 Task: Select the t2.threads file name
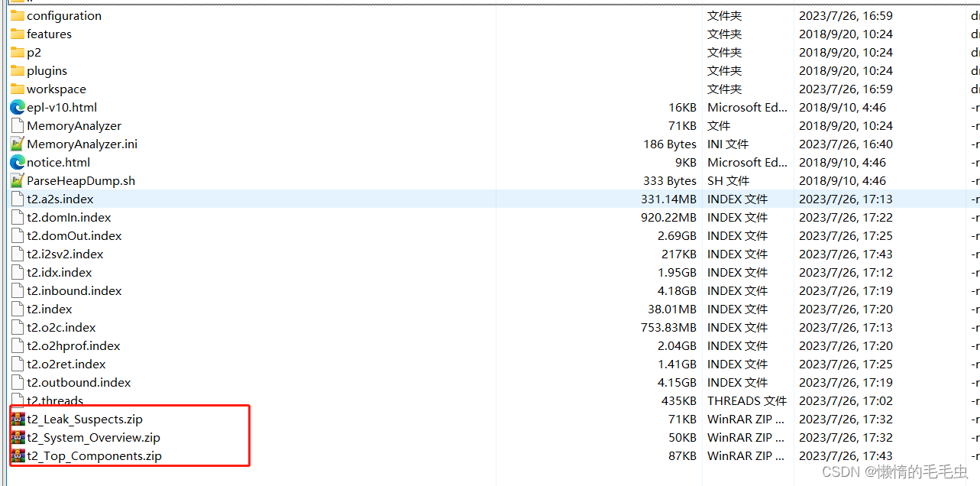pos(55,400)
